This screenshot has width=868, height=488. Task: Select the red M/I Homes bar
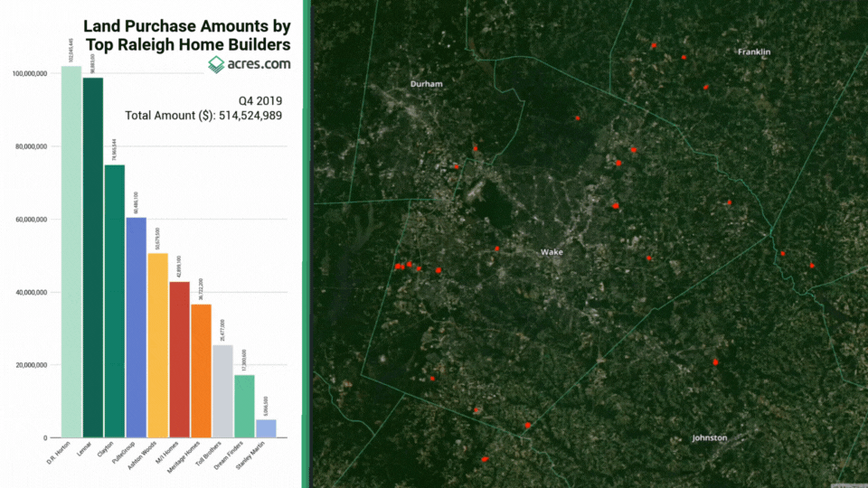[179, 360]
